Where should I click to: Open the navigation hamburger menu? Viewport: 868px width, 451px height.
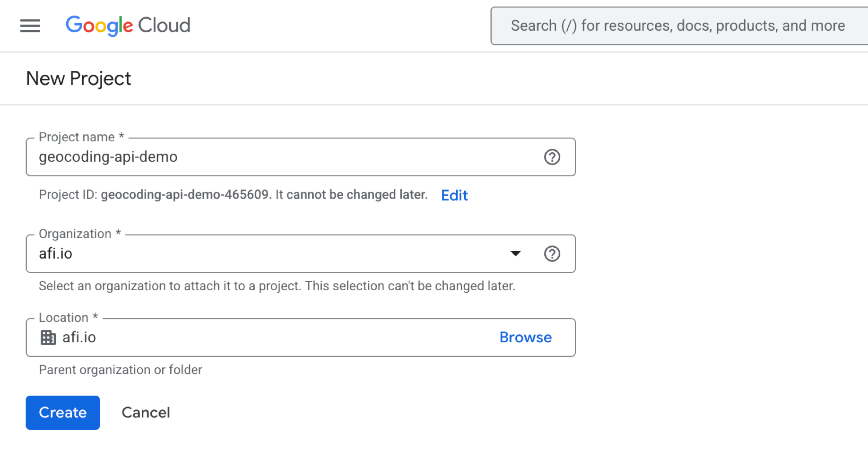pos(30,26)
